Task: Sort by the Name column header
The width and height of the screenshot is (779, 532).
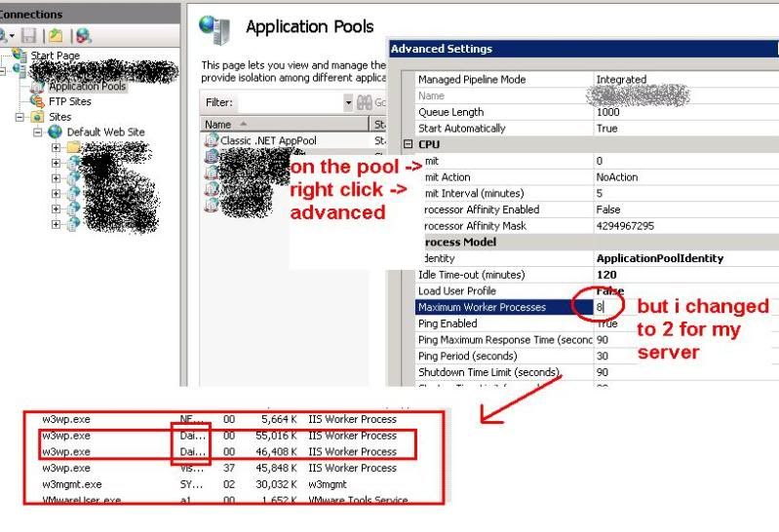Action: (x=283, y=124)
